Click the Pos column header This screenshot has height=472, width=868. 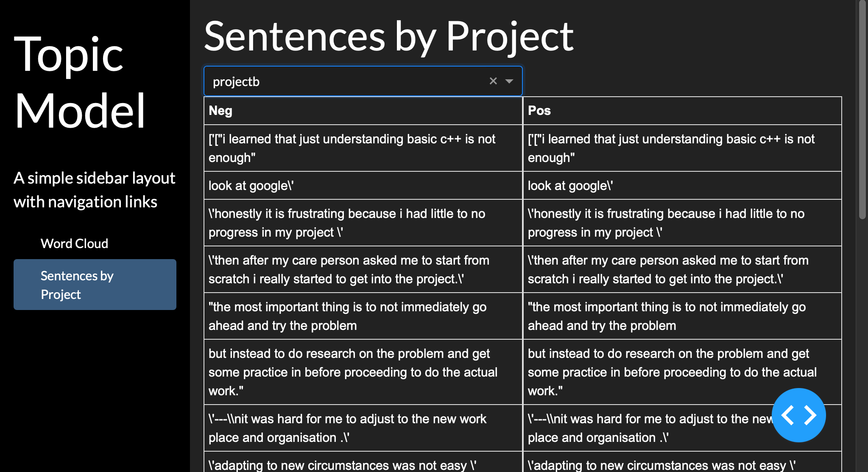[x=539, y=110]
